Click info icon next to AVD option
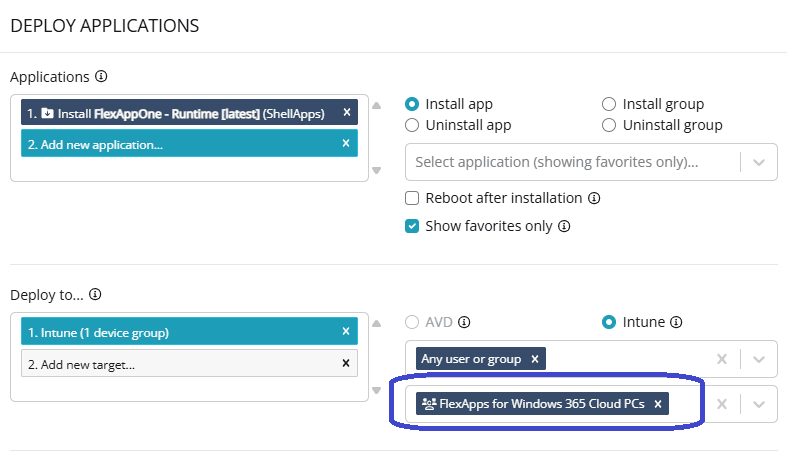The image size is (787, 459). 464,322
